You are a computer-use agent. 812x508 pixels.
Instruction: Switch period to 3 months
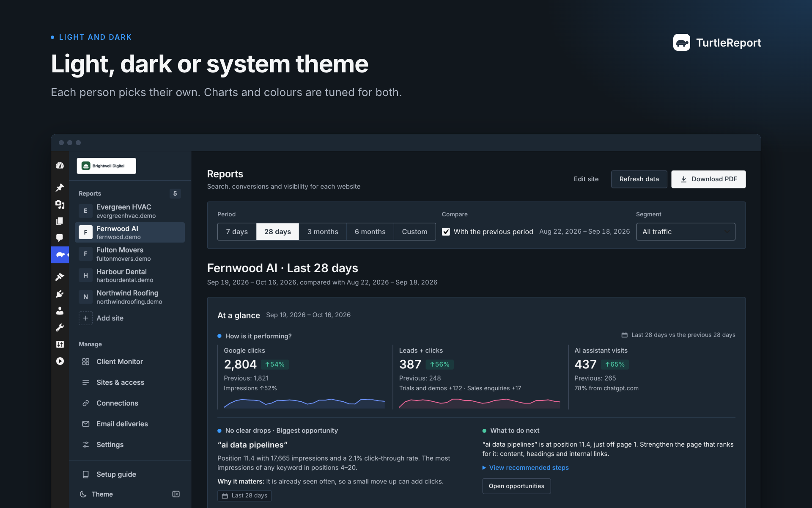323,232
